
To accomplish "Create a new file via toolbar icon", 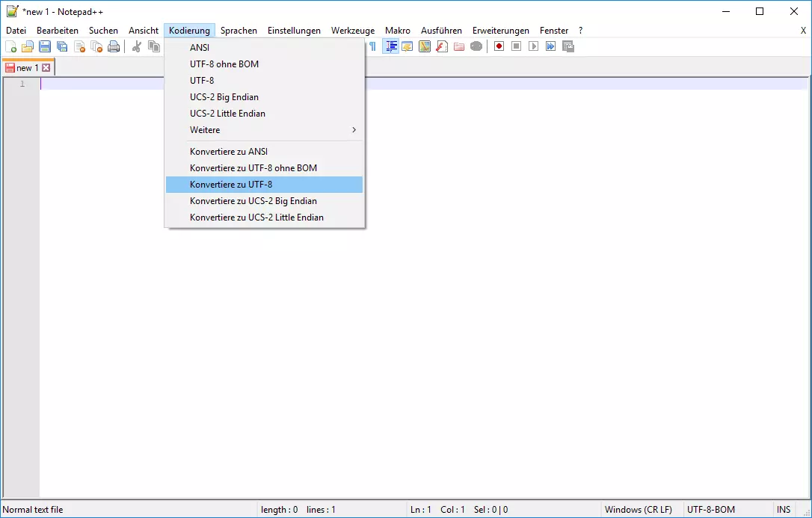I will pos(11,46).
